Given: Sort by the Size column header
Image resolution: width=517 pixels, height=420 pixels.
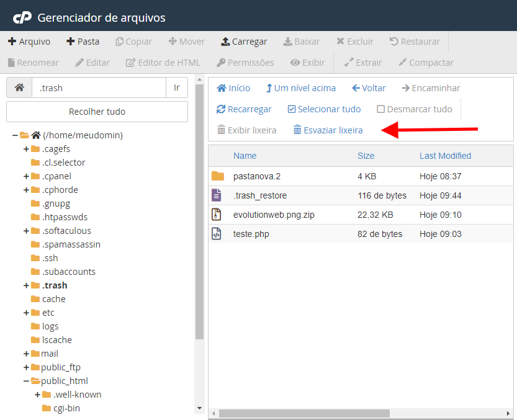Looking at the screenshot, I should [x=366, y=156].
